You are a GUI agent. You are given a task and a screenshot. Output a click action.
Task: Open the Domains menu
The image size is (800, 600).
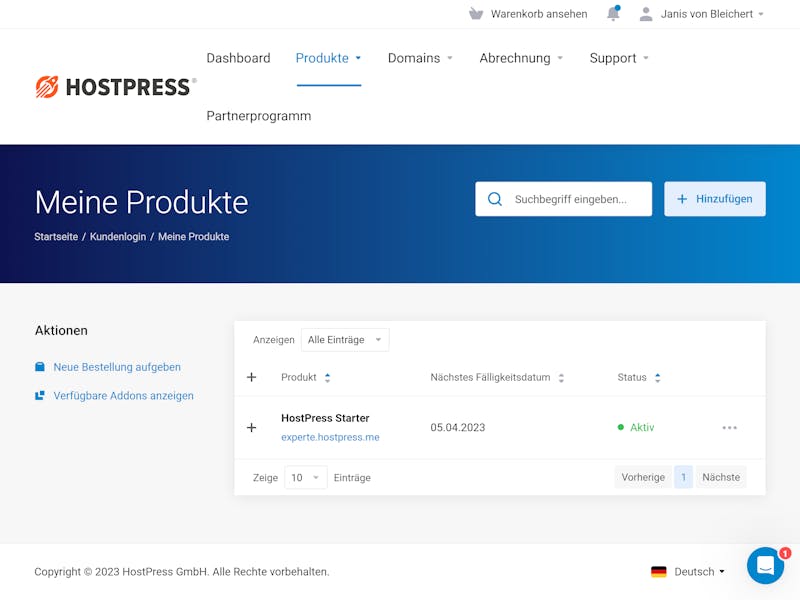click(x=420, y=58)
